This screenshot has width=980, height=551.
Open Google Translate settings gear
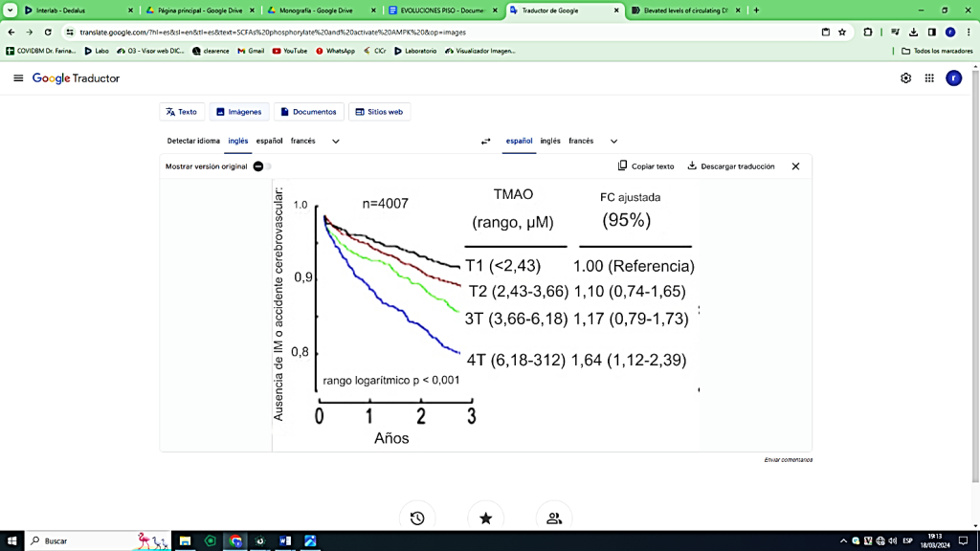click(x=905, y=78)
